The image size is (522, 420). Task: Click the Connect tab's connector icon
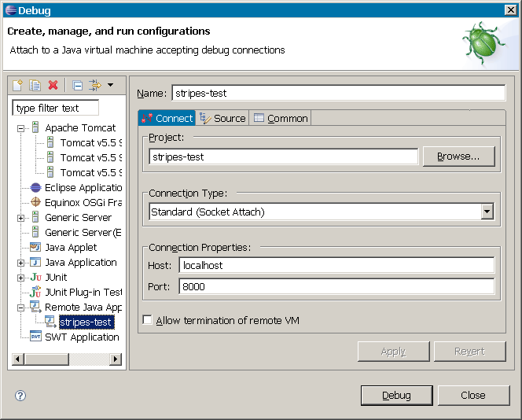pyautogui.click(x=147, y=118)
